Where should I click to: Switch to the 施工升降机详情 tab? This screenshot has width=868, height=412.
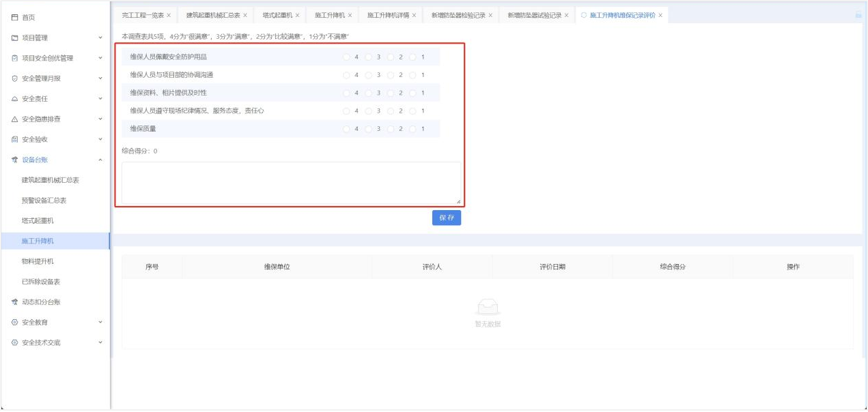387,15
